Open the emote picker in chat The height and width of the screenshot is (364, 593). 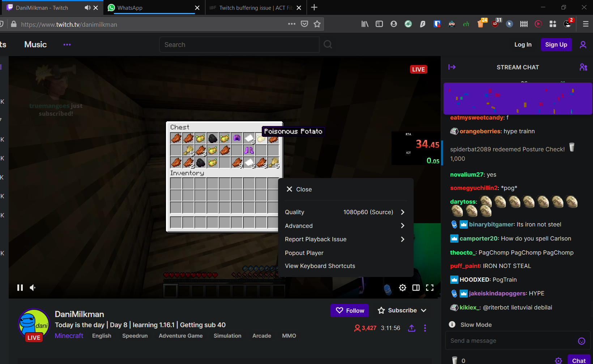[x=581, y=341]
